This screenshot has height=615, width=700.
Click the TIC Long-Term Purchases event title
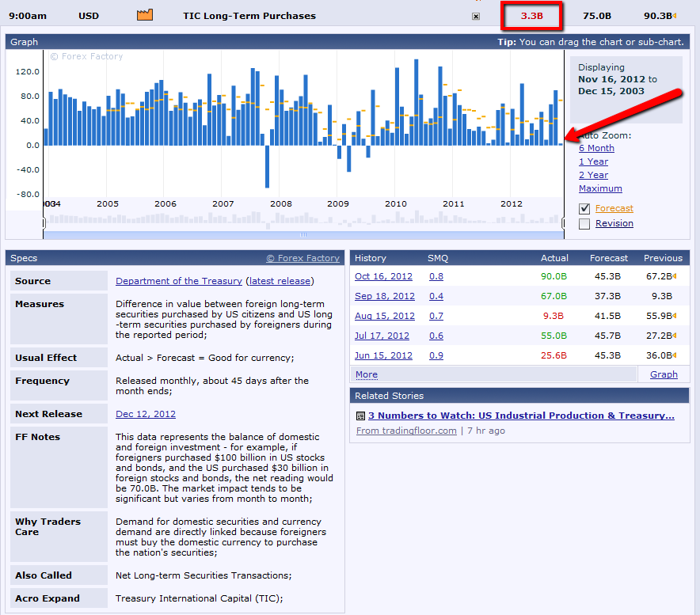[x=249, y=16]
